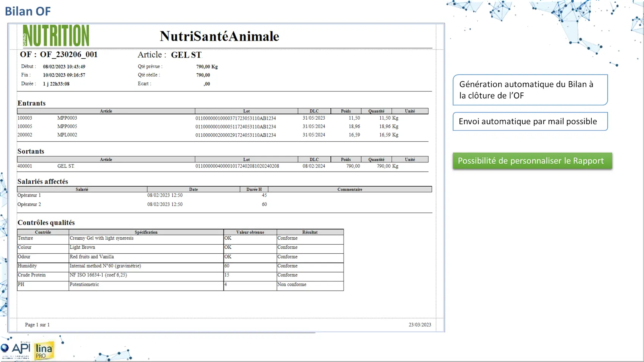Click 'Page 1 sur 1' footer text
The height and width of the screenshot is (362, 644).
[37, 325]
